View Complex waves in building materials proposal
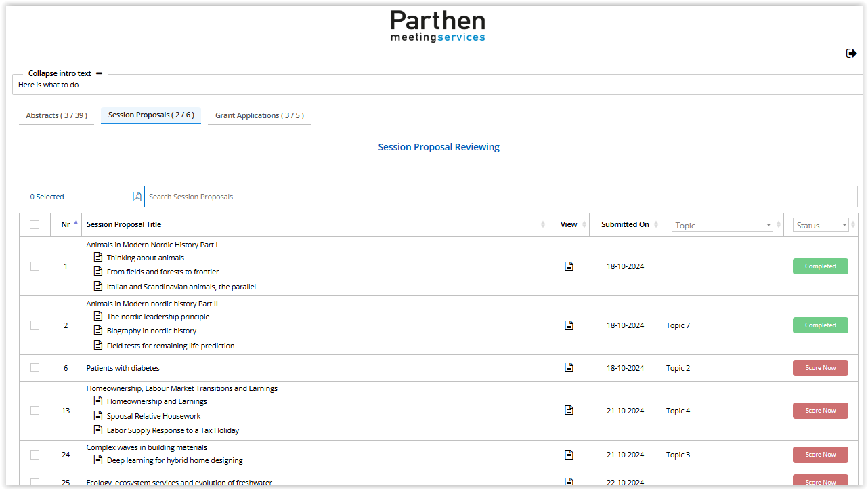 (x=569, y=455)
